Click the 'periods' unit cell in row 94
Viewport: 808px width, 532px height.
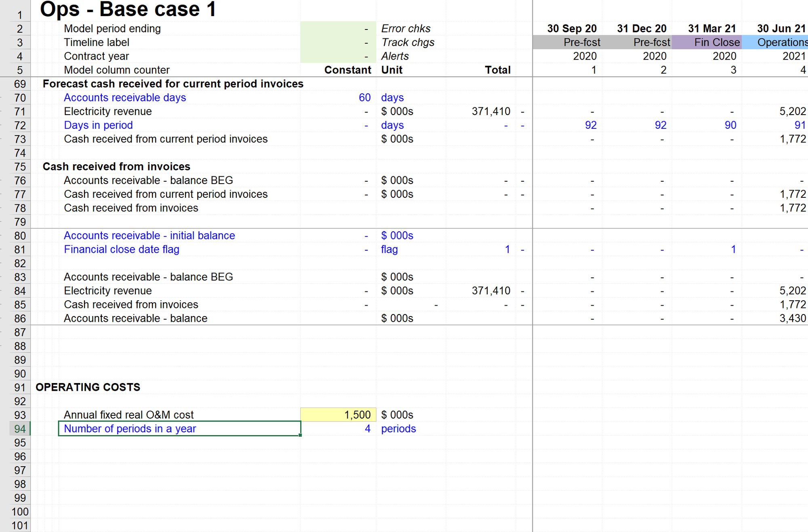(398, 429)
